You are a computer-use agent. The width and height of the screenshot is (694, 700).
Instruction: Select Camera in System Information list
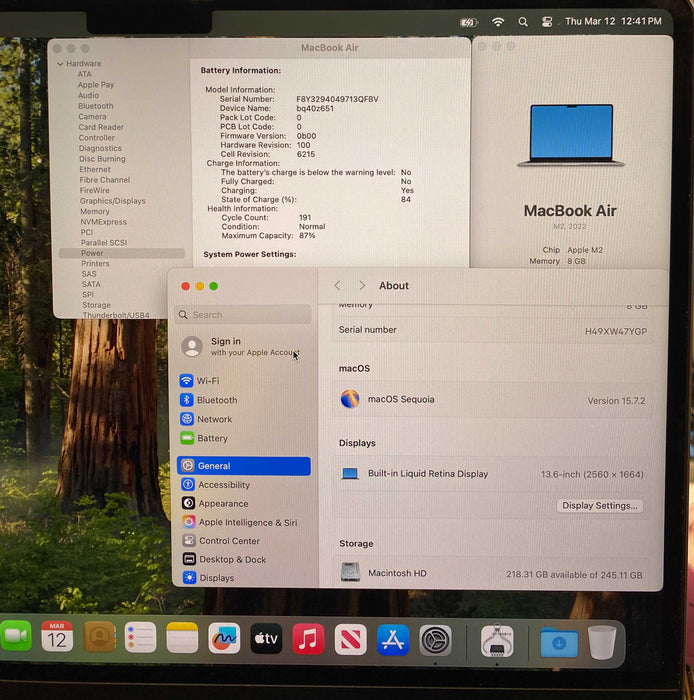pyautogui.click(x=92, y=117)
